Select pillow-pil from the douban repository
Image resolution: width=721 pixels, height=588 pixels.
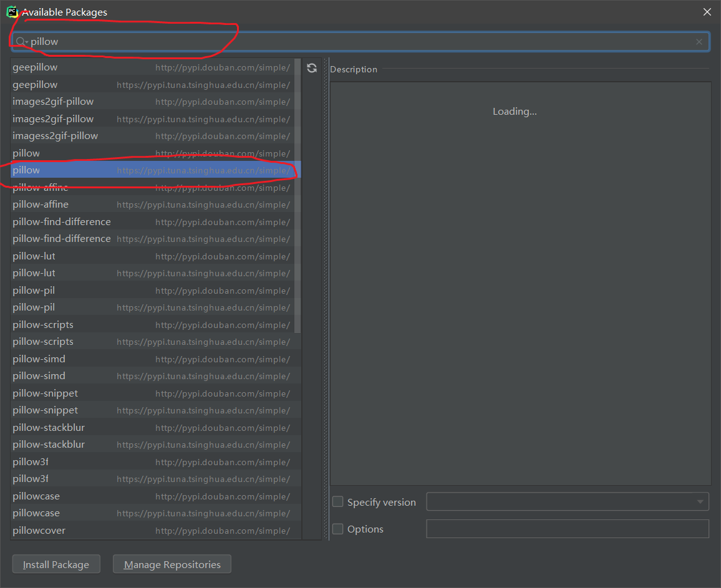tap(152, 291)
